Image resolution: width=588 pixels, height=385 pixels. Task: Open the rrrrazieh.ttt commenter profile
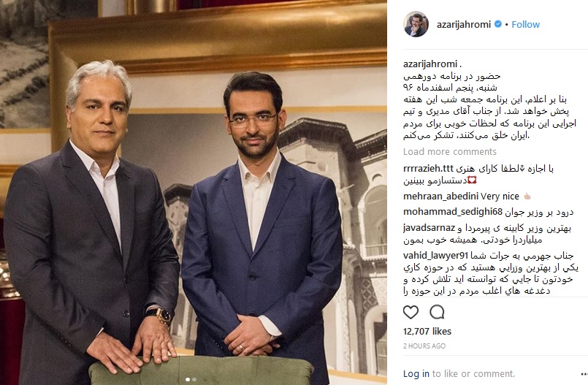pyautogui.click(x=429, y=169)
